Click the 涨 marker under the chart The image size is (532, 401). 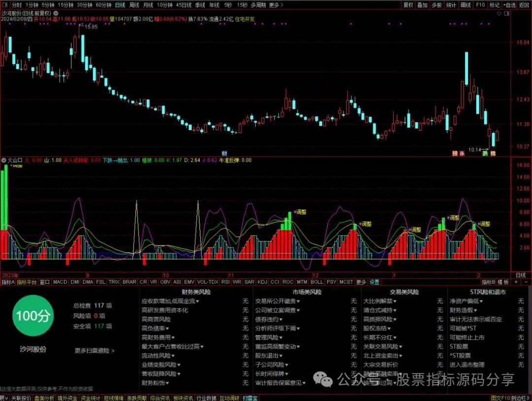click(x=462, y=153)
